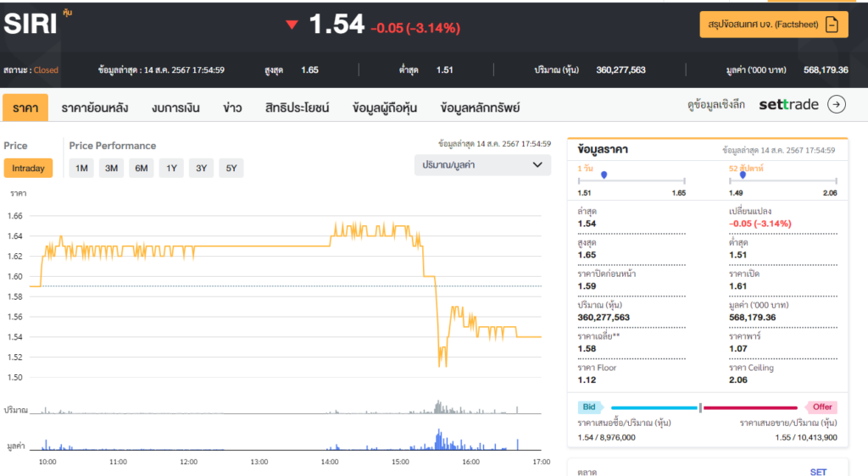Select the Intraday chart period
This screenshot has height=476, width=868.
28,168
